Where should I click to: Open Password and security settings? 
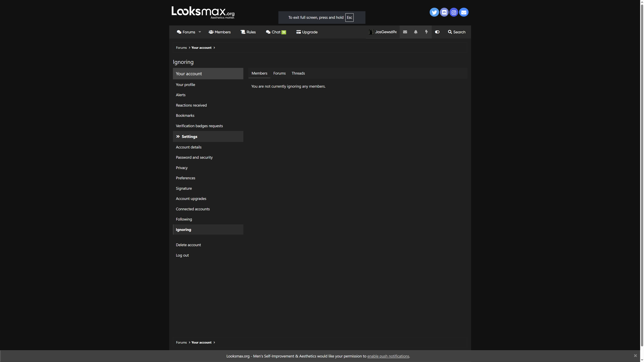[194, 157]
